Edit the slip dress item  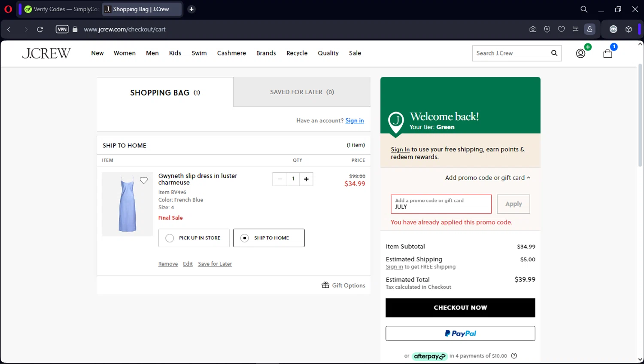[188, 264]
